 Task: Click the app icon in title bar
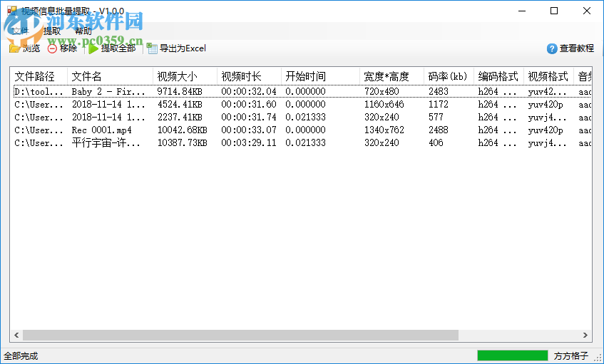click(11, 11)
